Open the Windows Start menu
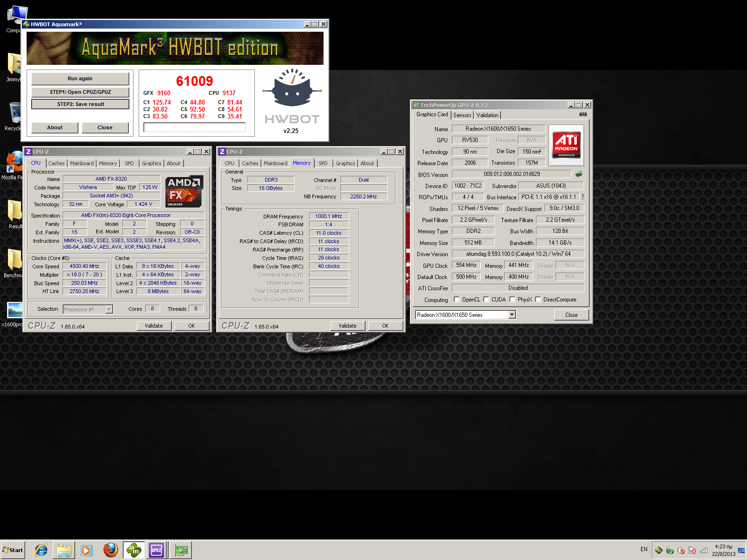Viewport: 747px width, 560px height. click(13, 550)
